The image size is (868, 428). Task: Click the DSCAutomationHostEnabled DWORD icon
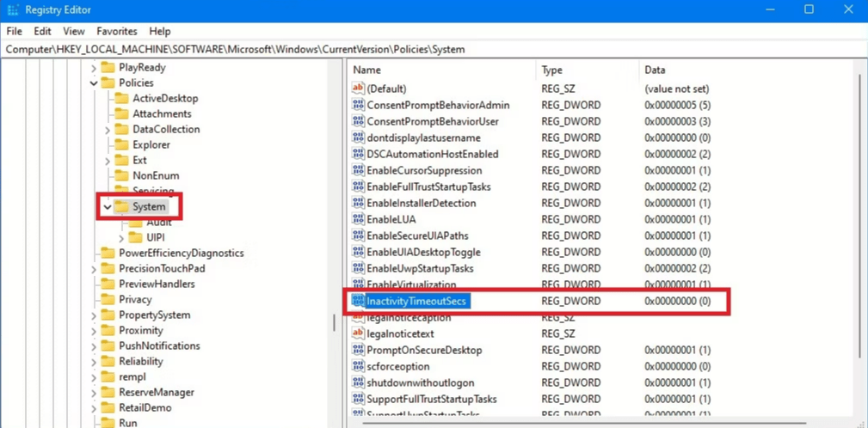[358, 154]
